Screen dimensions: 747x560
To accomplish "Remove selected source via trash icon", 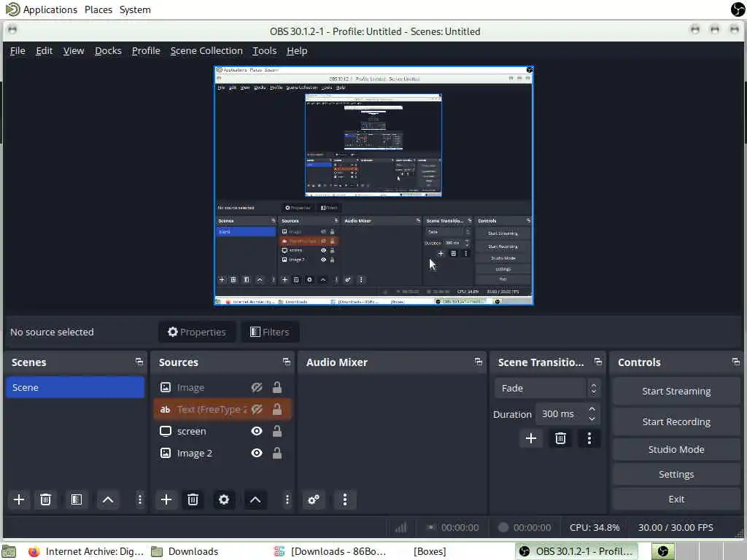I will point(193,499).
